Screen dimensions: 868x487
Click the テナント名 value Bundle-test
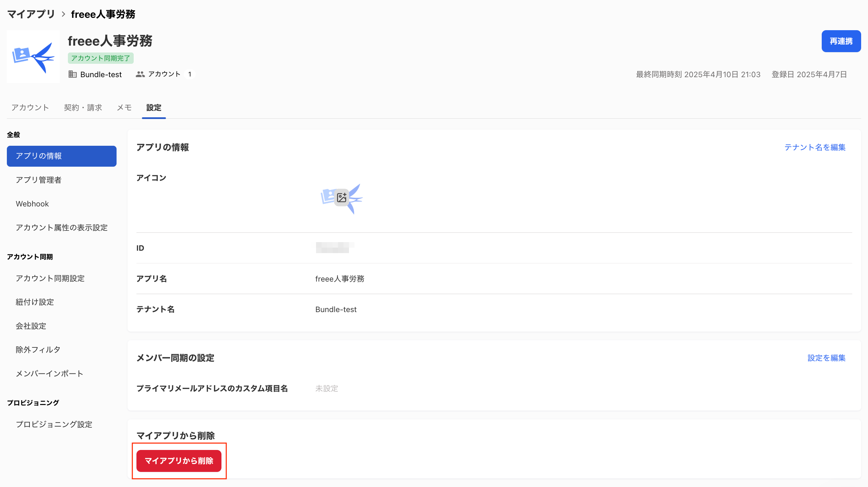point(336,309)
